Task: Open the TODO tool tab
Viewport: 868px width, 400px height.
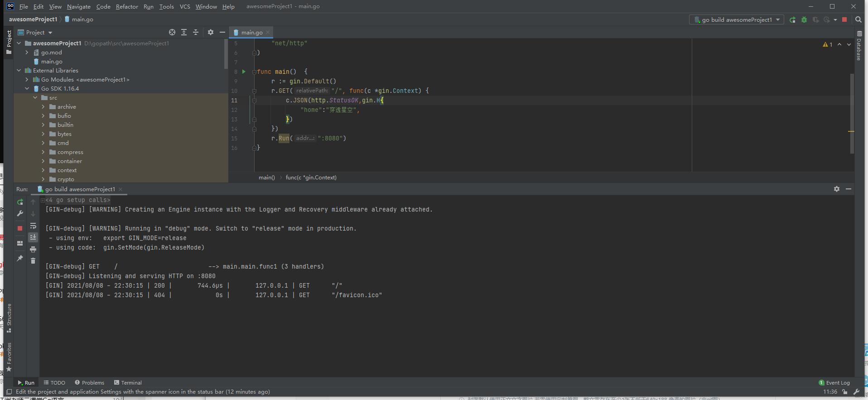Action: pyautogui.click(x=54, y=383)
